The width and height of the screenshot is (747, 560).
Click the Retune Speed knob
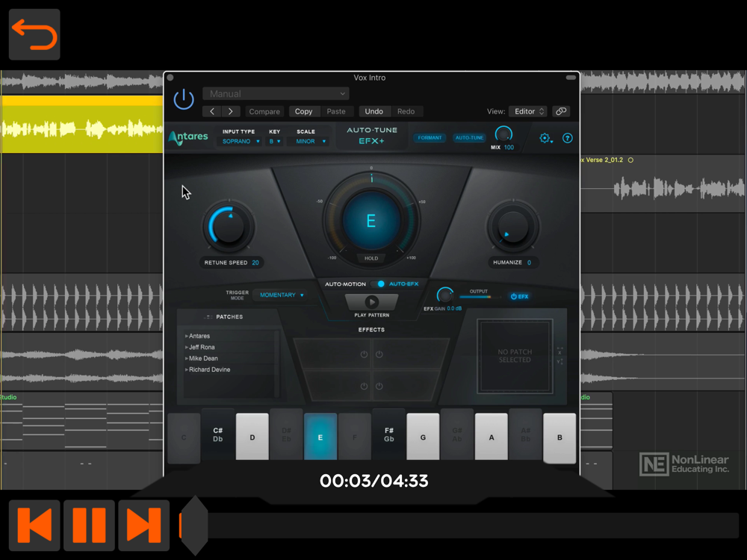pos(229,227)
